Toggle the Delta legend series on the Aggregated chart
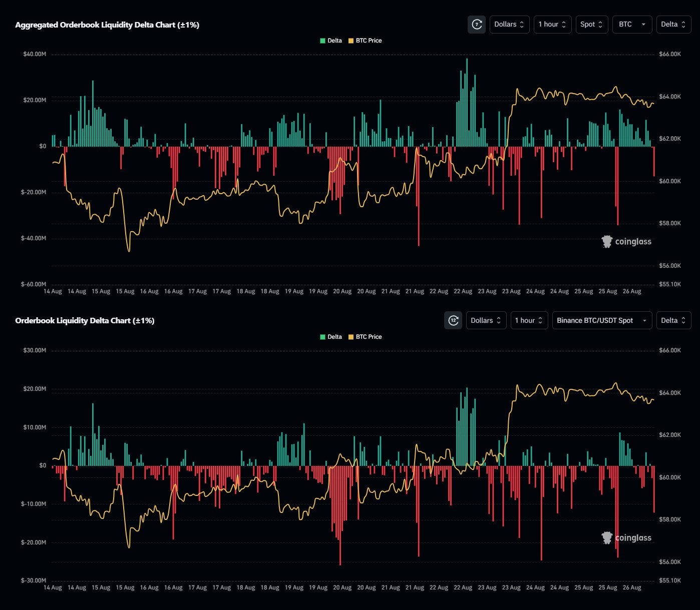The height and width of the screenshot is (610, 700). coord(331,41)
